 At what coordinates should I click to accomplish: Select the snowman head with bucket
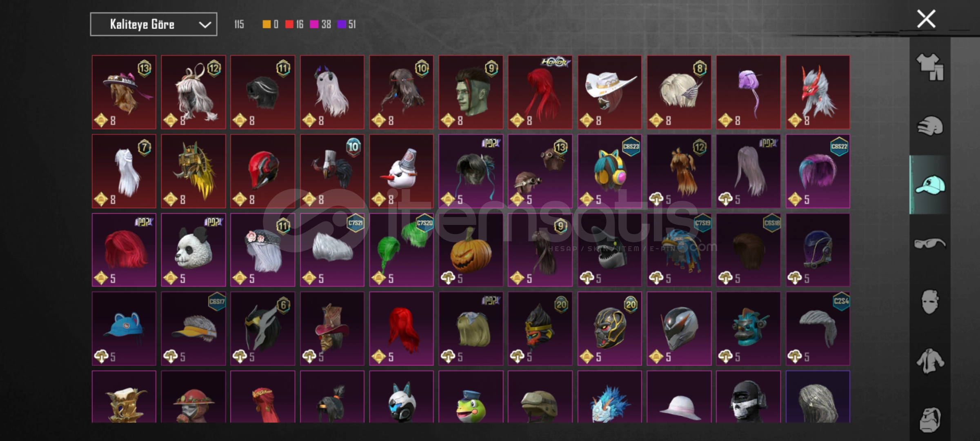pos(402,171)
